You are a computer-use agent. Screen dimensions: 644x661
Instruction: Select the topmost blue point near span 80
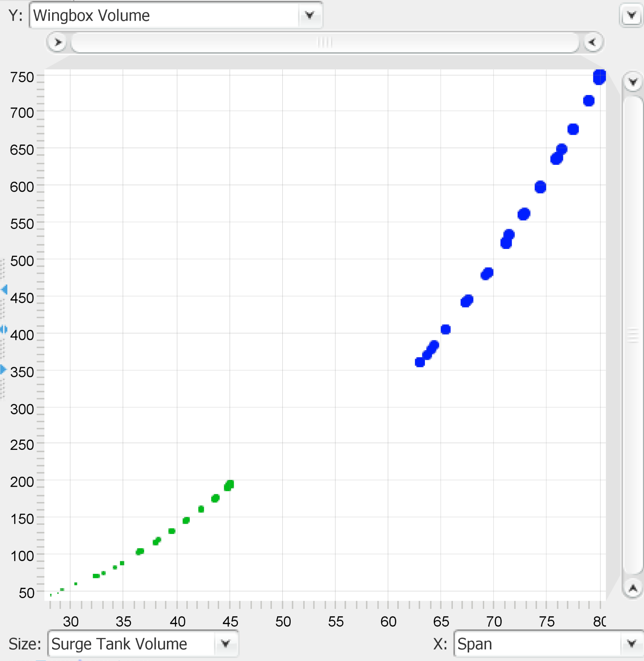click(599, 77)
